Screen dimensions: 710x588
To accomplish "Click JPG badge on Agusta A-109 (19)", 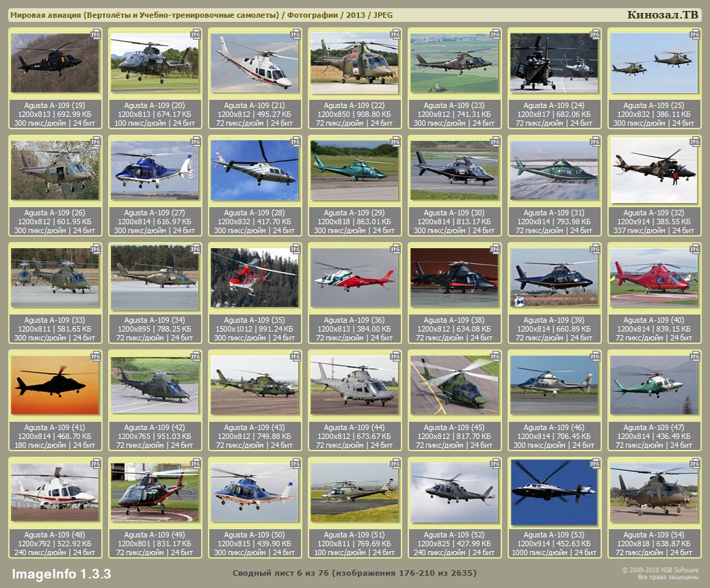I will tap(96, 34).
